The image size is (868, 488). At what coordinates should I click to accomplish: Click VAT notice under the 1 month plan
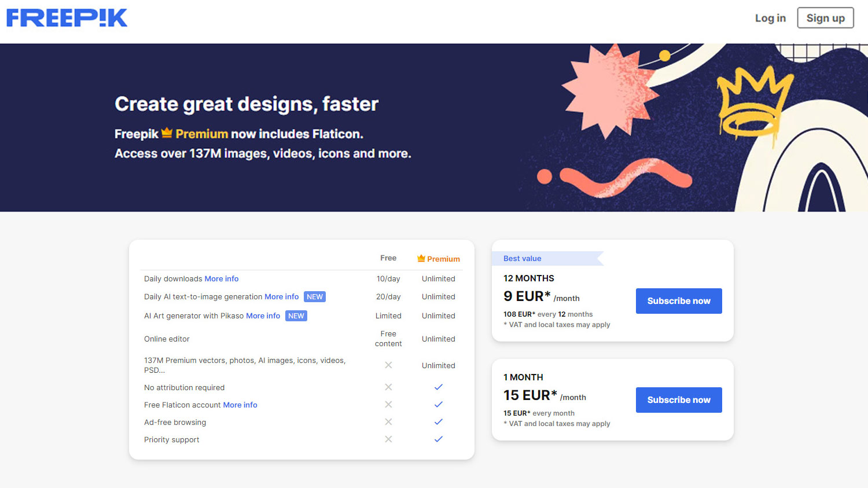(x=557, y=424)
